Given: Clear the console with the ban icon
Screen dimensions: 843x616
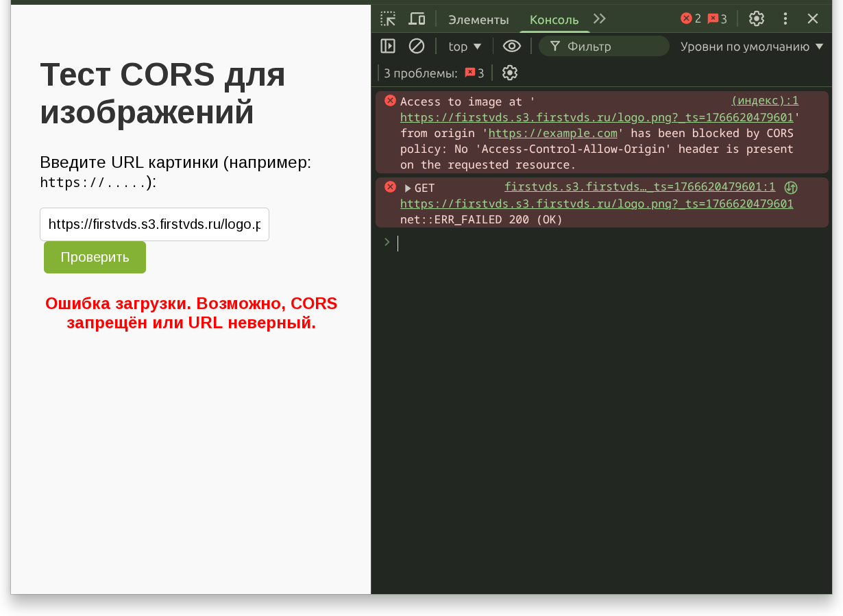Looking at the screenshot, I should [x=417, y=46].
